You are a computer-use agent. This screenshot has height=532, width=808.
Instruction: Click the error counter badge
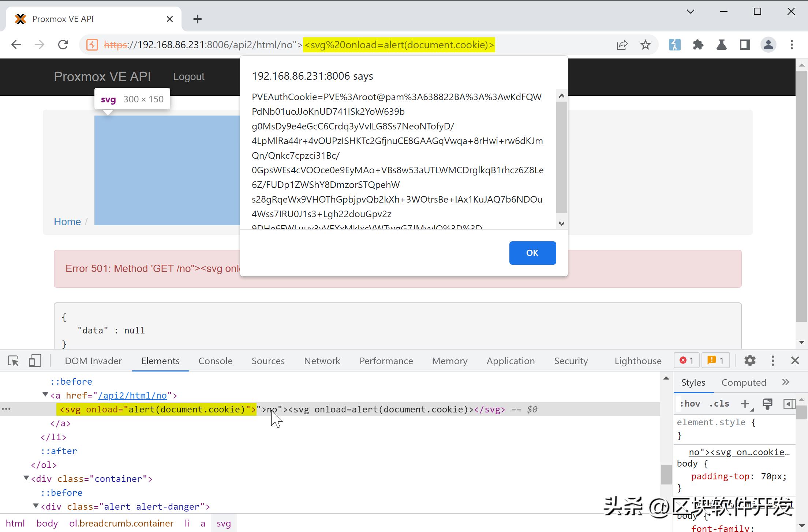686,361
